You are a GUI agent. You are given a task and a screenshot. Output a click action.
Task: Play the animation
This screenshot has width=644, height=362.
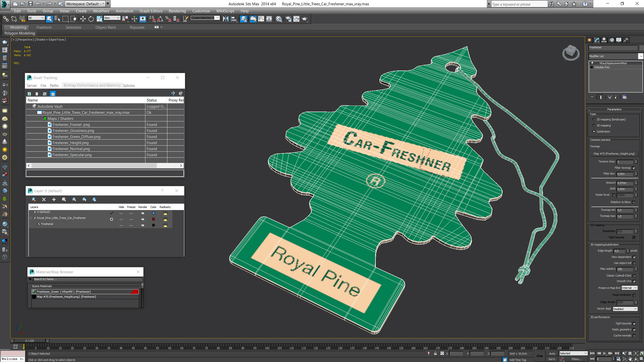604,353
